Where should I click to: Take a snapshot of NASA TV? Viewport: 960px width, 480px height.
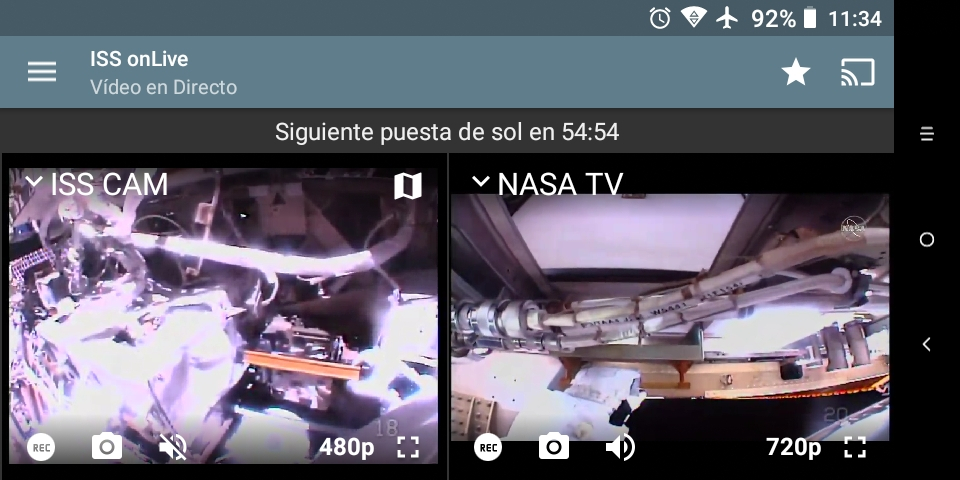click(x=553, y=446)
